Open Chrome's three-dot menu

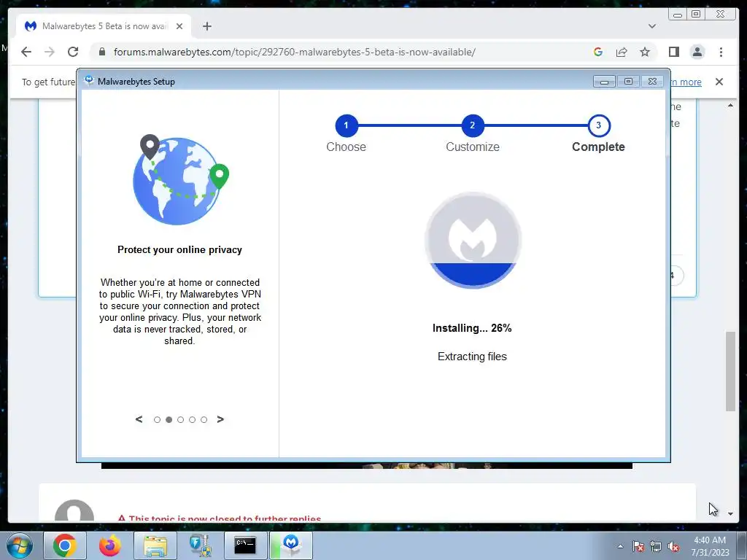pyautogui.click(x=721, y=52)
